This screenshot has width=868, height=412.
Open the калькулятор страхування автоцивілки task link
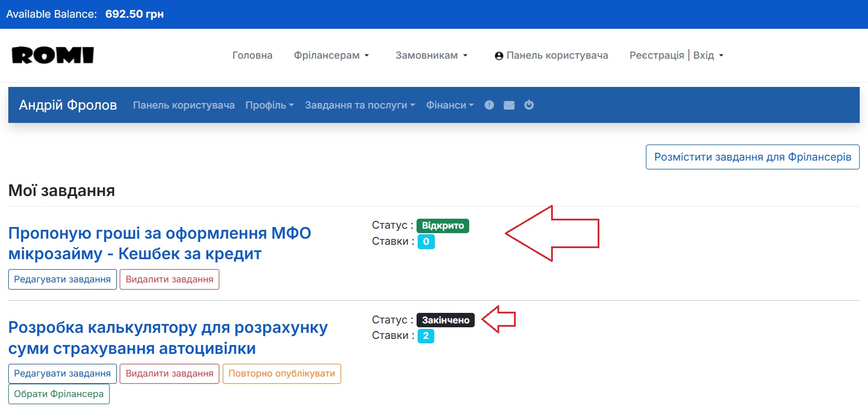[167, 338]
